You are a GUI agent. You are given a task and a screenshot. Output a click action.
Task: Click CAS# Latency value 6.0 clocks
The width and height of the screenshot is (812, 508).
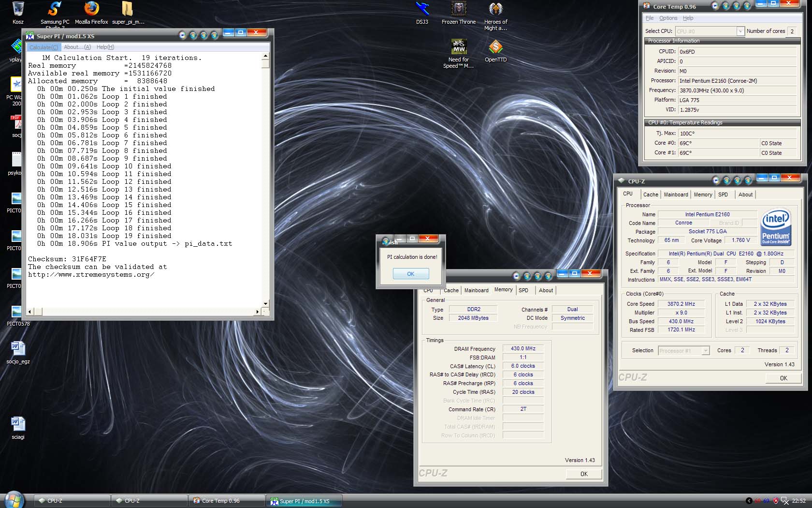(523, 366)
